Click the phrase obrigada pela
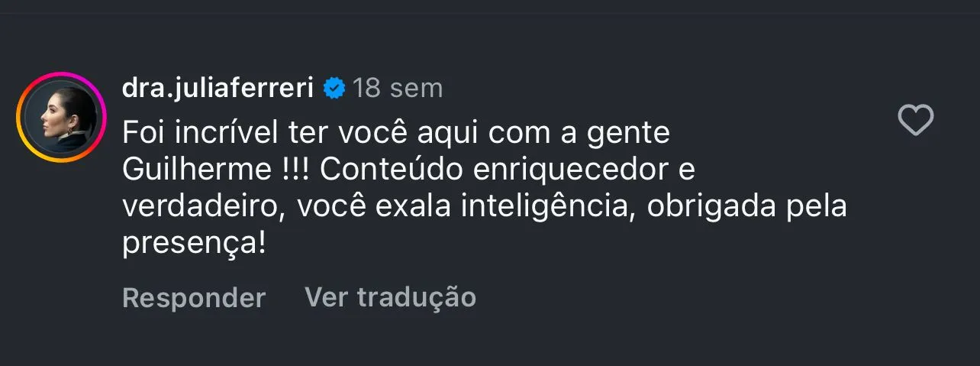980x366 pixels. point(746,207)
